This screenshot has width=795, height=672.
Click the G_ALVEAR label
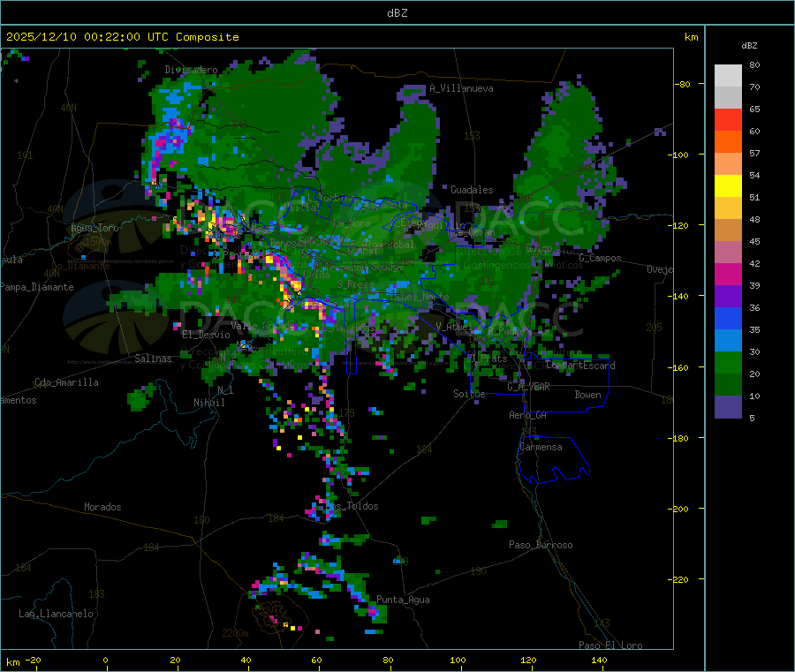coord(529,387)
